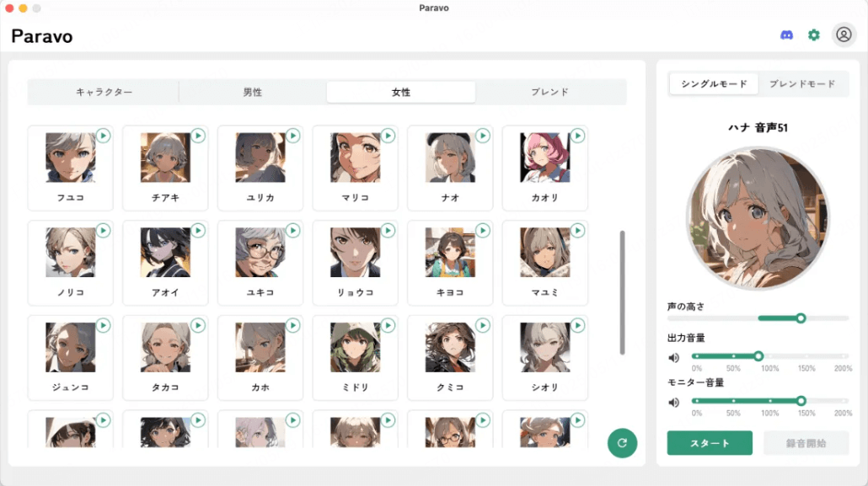The width and height of the screenshot is (868, 486).
Task: Play voice preview for ミドリ
Action: [388, 325]
